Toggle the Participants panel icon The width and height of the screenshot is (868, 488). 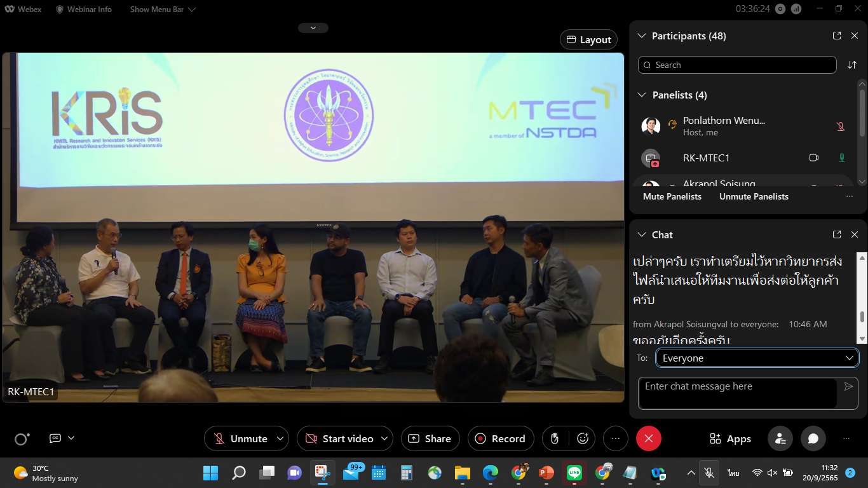tap(780, 438)
